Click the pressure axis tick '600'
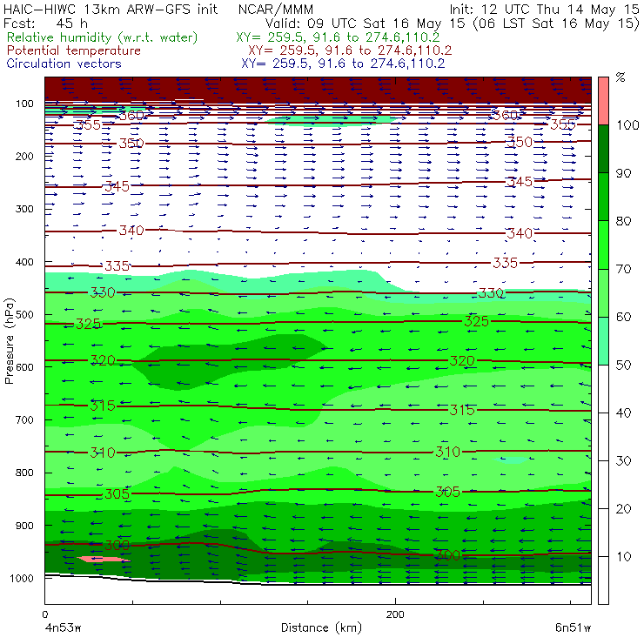The width and height of the screenshot is (644, 644). 24,367
